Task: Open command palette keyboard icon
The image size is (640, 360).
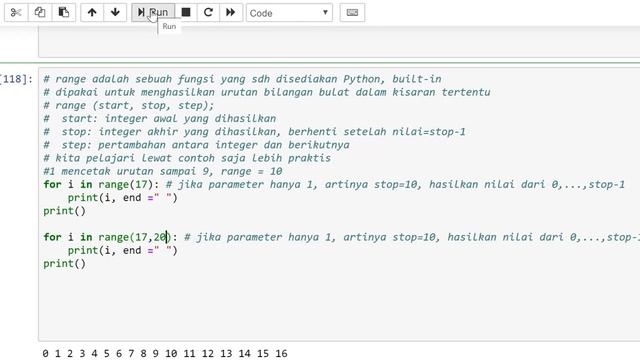Action: point(352,12)
